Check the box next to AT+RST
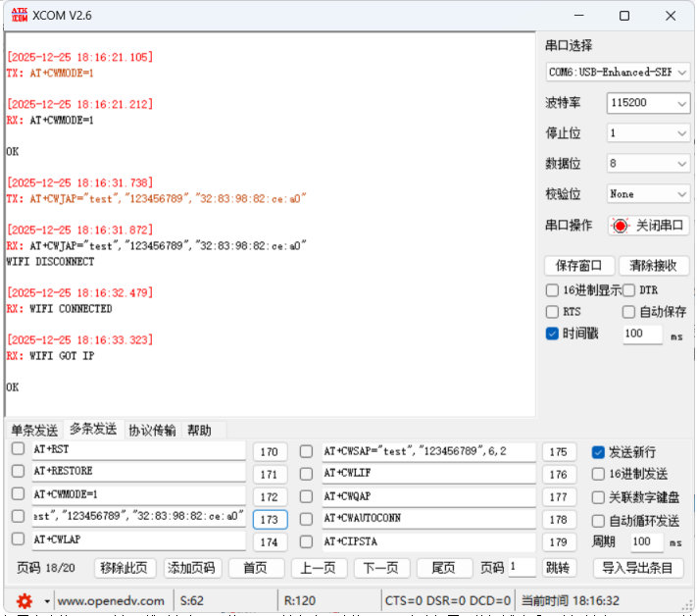 pyautogui.click(x=18, y=448)
